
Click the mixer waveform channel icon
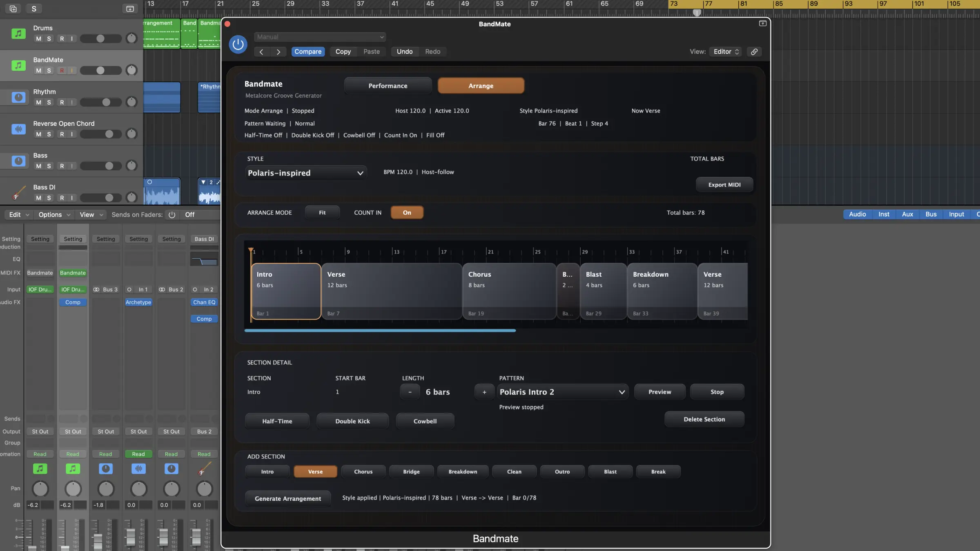[x=138, y=469]
